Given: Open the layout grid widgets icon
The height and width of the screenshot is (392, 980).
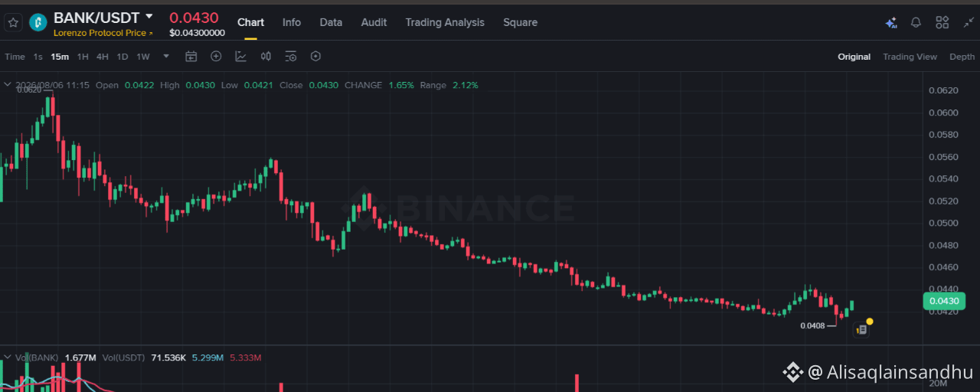Looking at the screenshot, I should [x=942, y=23].
